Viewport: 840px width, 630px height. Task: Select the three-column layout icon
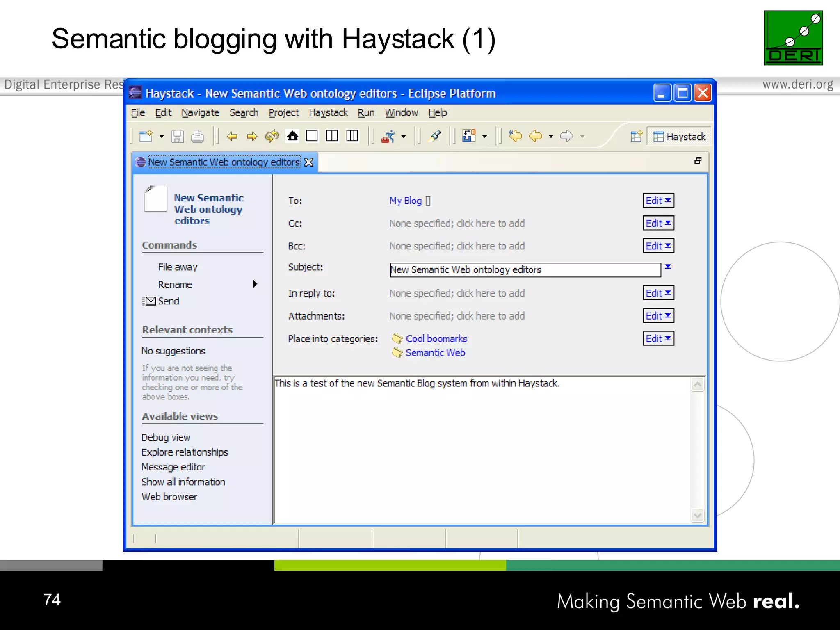352,136
